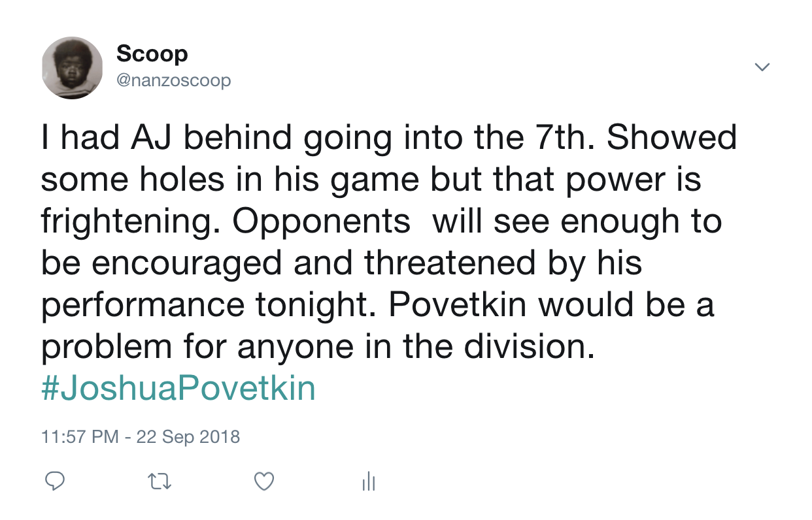This screenshot has height=520, width=812.
Task: Expand the tweet options chevron menu
Action: tap(762, 67)
